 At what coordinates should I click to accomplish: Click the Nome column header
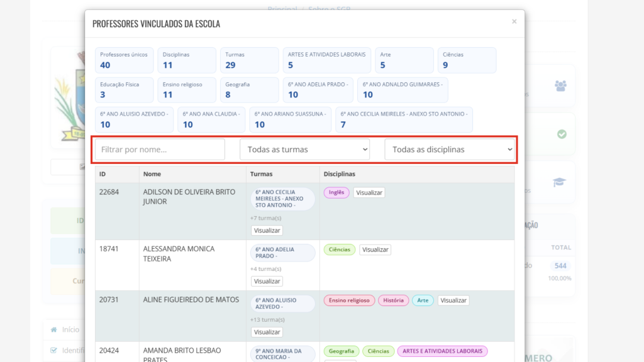(152, 173)
